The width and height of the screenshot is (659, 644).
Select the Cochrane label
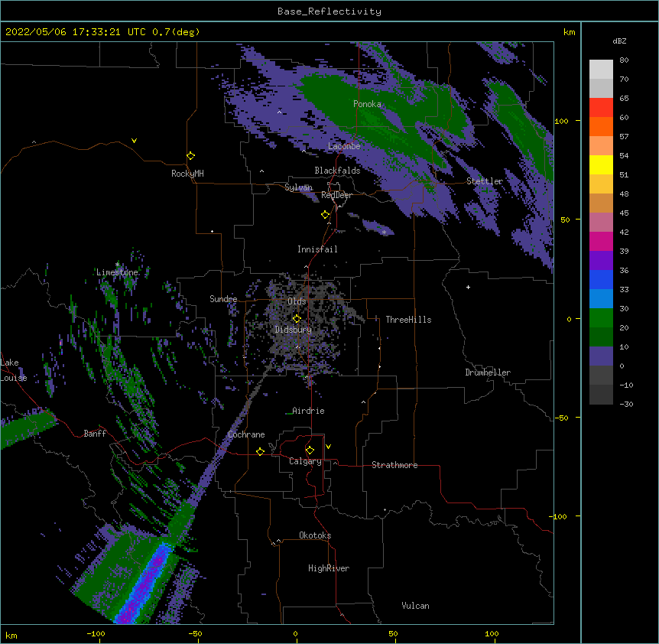[246, 434]
